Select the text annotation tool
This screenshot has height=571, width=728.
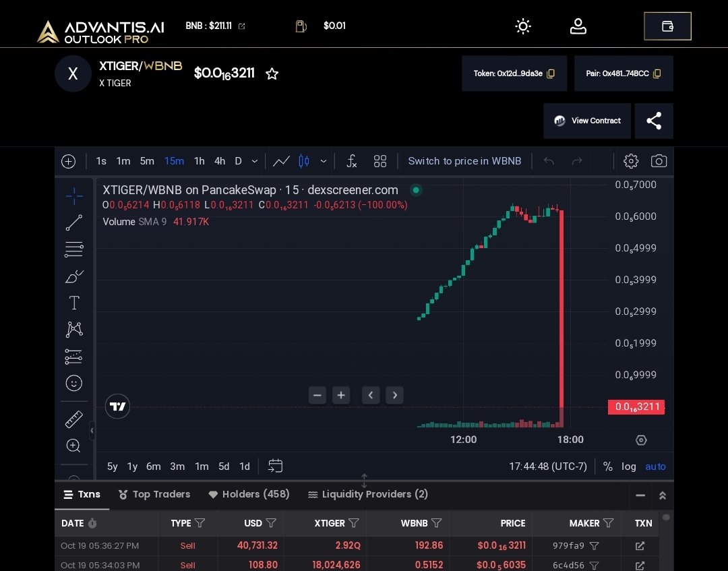point(74,303)
